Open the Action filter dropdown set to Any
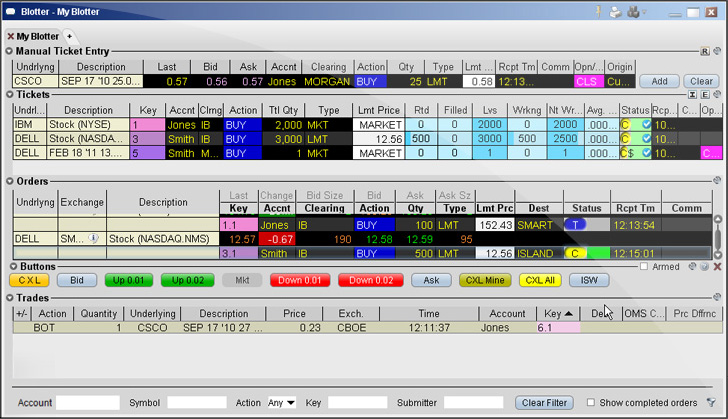The width and height of the screenshot is (728, 419). pyautogui.click(x=281, y=403)
